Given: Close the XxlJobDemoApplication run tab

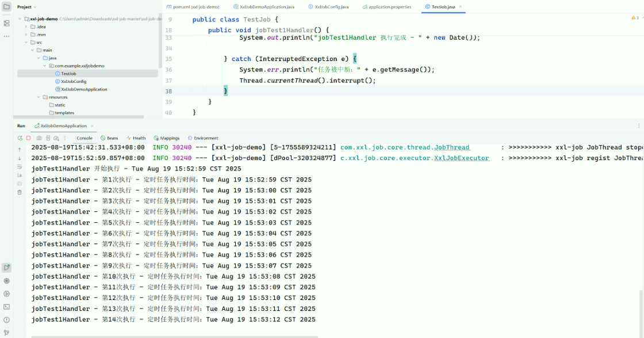Looking at the screenshot, I should coord(92,126).
